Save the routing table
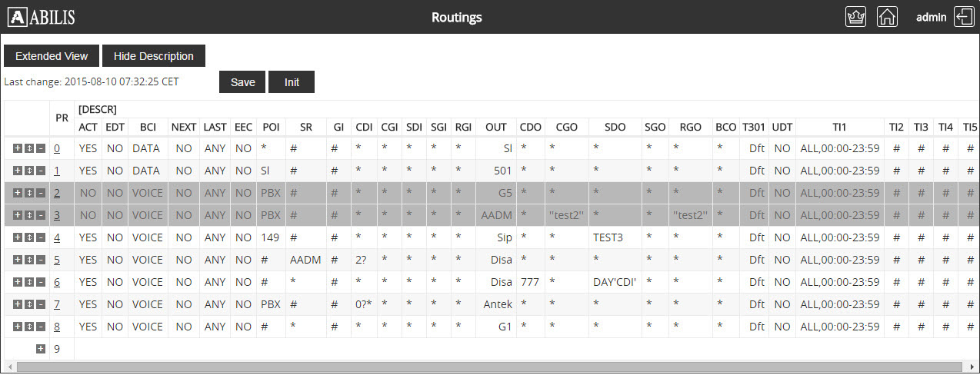 tap(242, 82)
